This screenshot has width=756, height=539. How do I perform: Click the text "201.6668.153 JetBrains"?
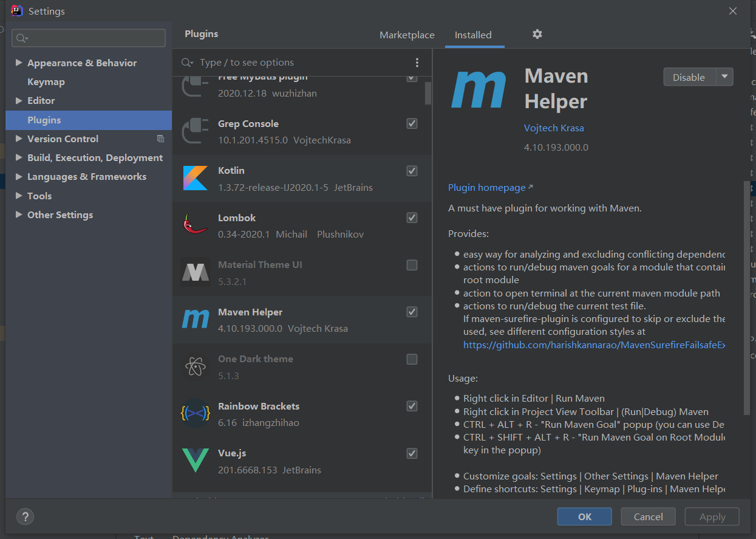(270, 470)
